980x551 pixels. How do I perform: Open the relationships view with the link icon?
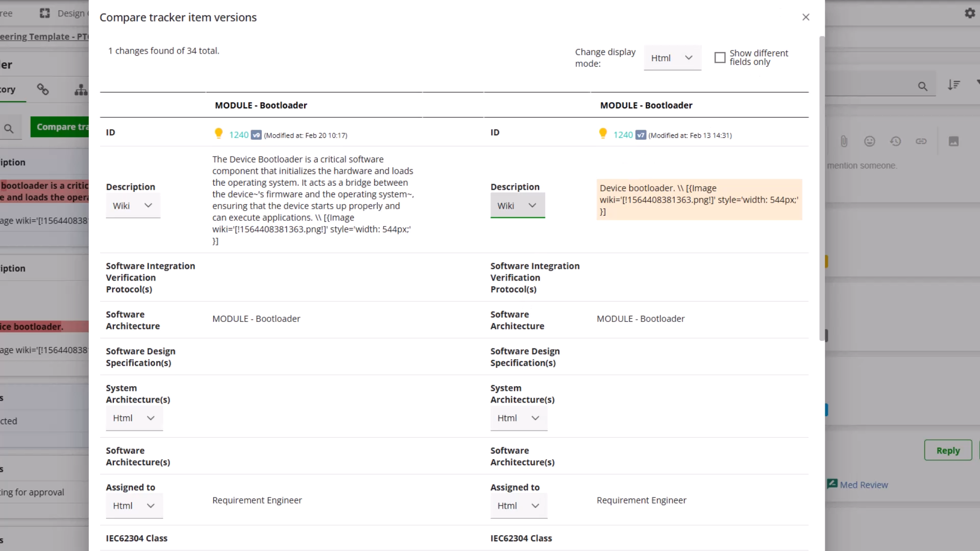(x=42, y=89)
